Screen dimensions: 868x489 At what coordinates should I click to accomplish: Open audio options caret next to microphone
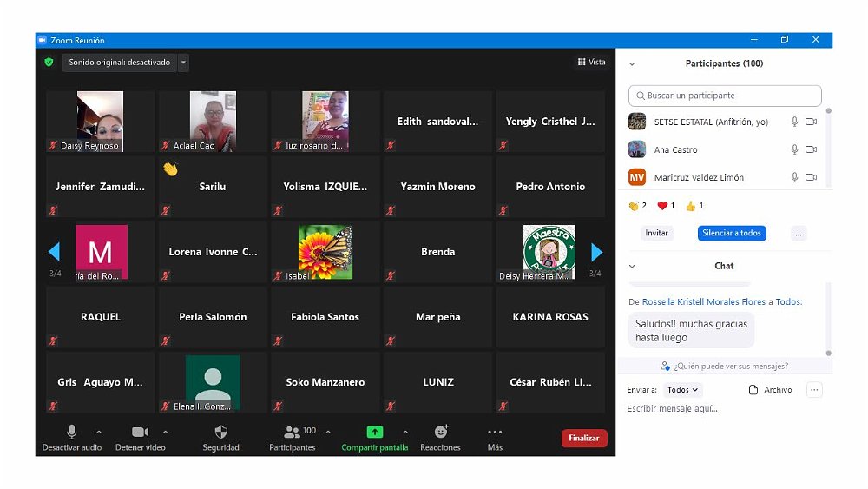[99, 432]
